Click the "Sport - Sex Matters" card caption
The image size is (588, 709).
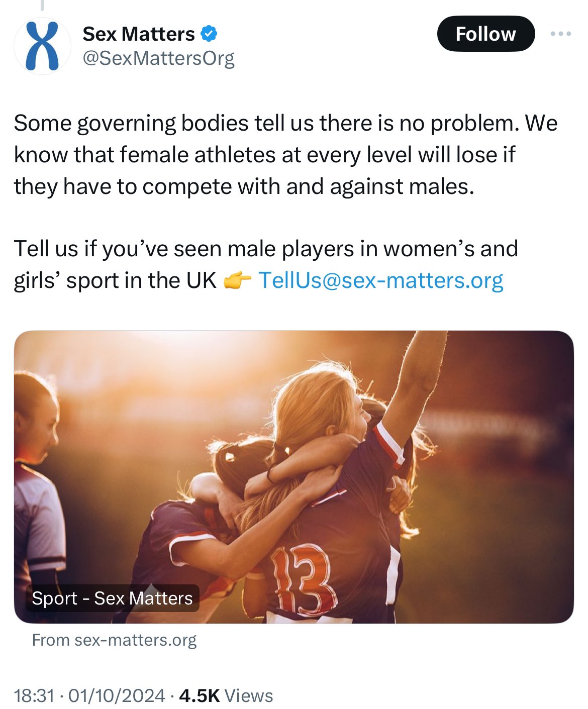[x=112, y=598]
